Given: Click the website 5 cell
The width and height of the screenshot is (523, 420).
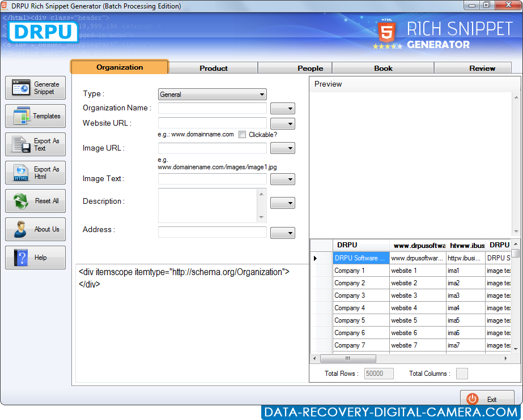Looking at the screenshot, I should 418,320.
